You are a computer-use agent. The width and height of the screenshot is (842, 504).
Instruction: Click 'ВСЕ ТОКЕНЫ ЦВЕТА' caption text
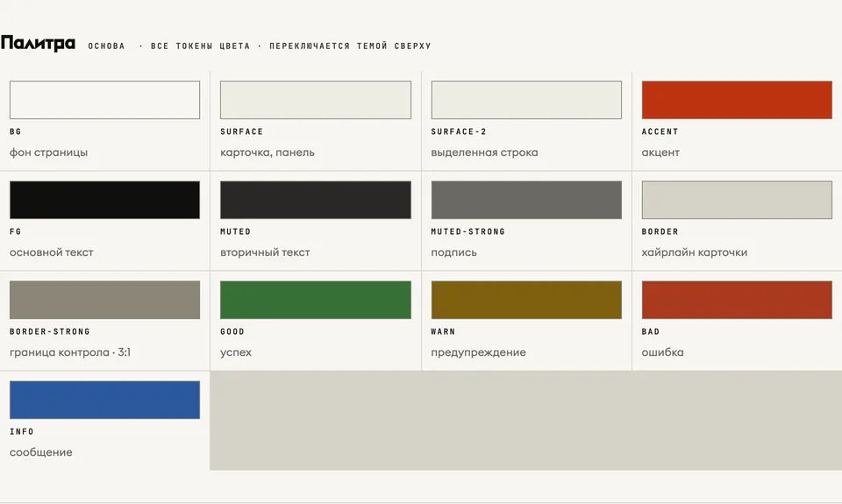200,46
